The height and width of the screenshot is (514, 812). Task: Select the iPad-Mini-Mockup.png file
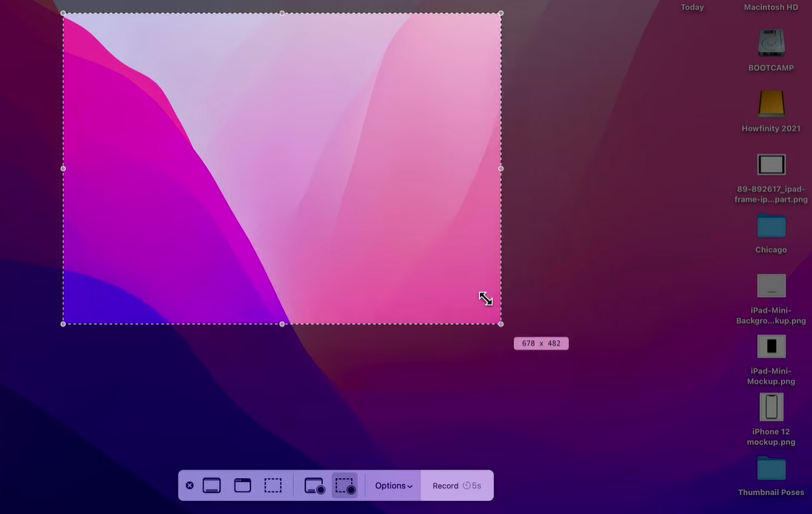click(x=771, y=346)
